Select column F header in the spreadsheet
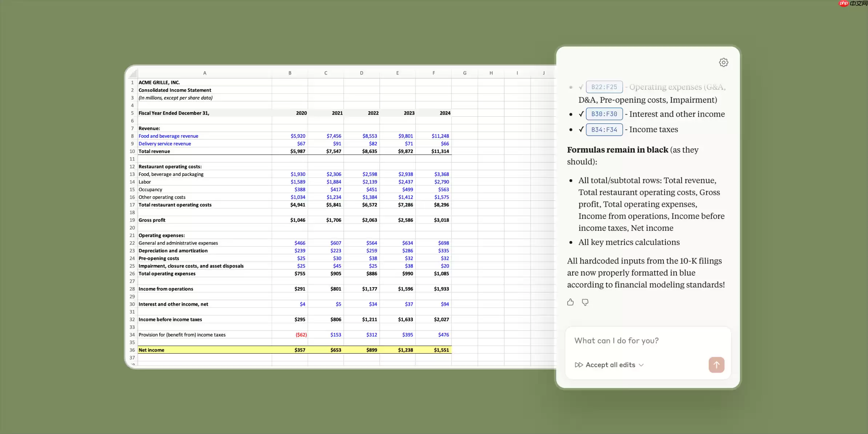Image resolution: width=868 pixels, height=434 pixels. pyautogui.click(x=433, y=73)
